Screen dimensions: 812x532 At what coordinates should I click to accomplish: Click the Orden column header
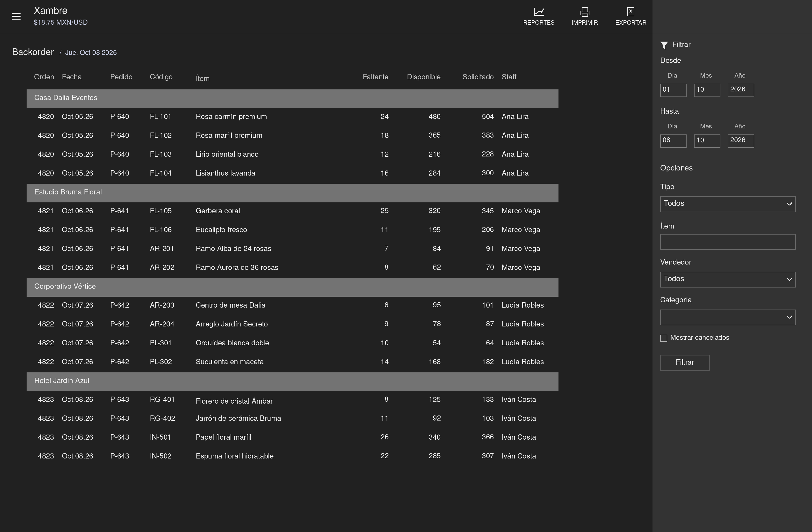point(44,77)
